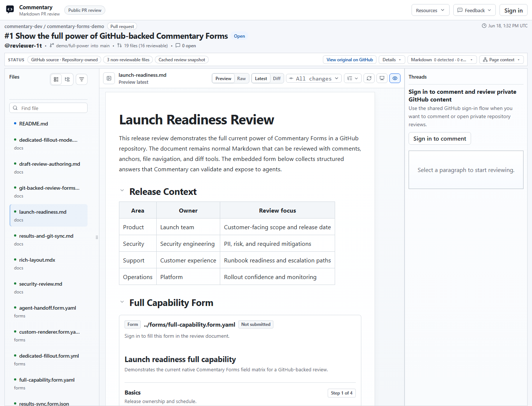532x406 pixels.
Task: Click the Sign in to comment button
Action: pos(440,138)
